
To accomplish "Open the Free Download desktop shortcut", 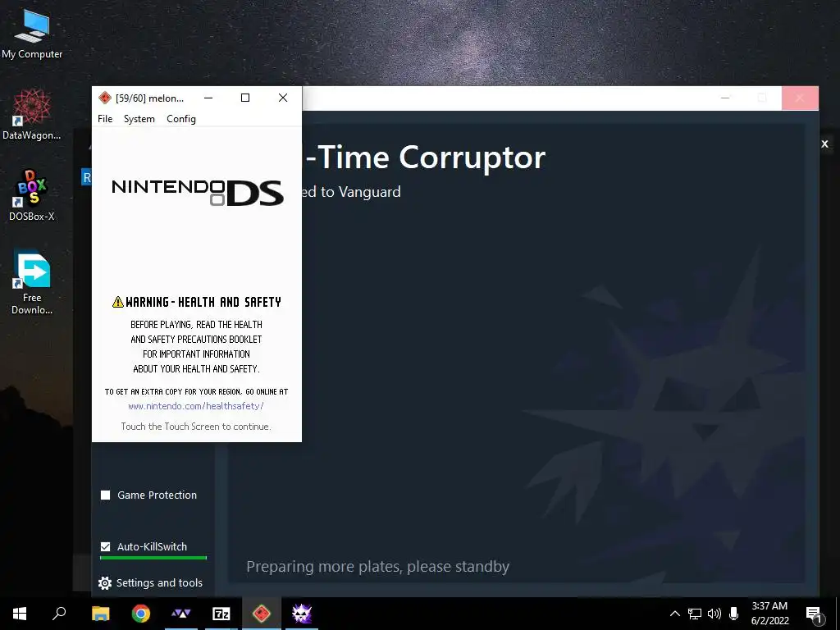I will 32,282.
